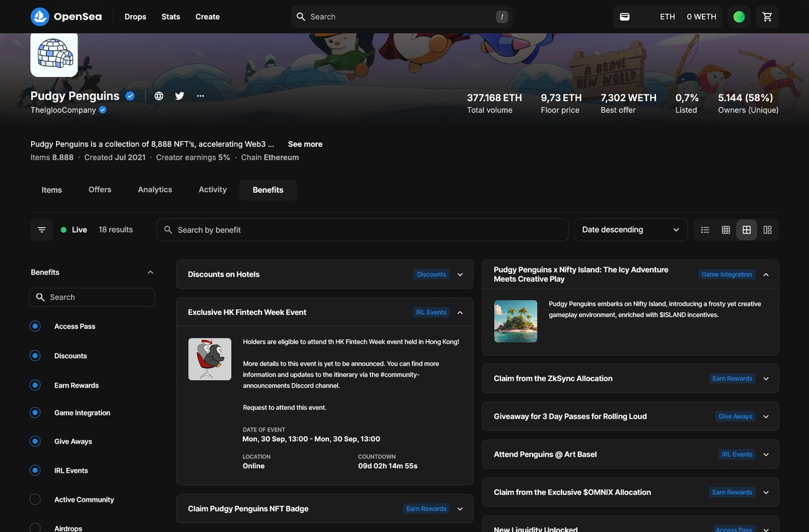Focus the Benefits sidebar Search field
The height and width of the screenshot is (532, 809).
(92, 297)
